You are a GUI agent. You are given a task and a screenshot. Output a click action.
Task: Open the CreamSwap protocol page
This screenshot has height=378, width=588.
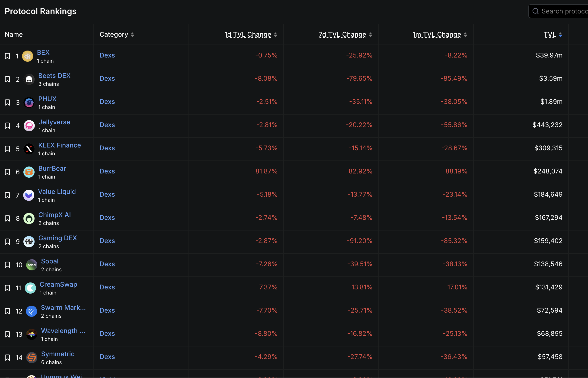click(58, 285)
